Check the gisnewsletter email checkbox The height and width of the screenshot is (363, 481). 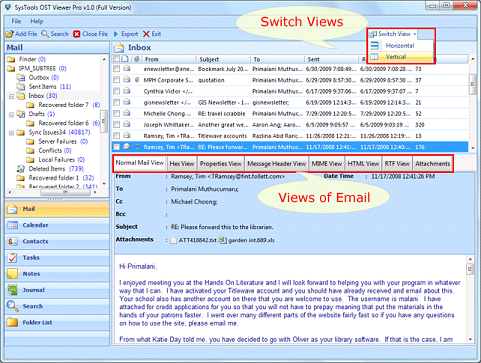(116, 102)
